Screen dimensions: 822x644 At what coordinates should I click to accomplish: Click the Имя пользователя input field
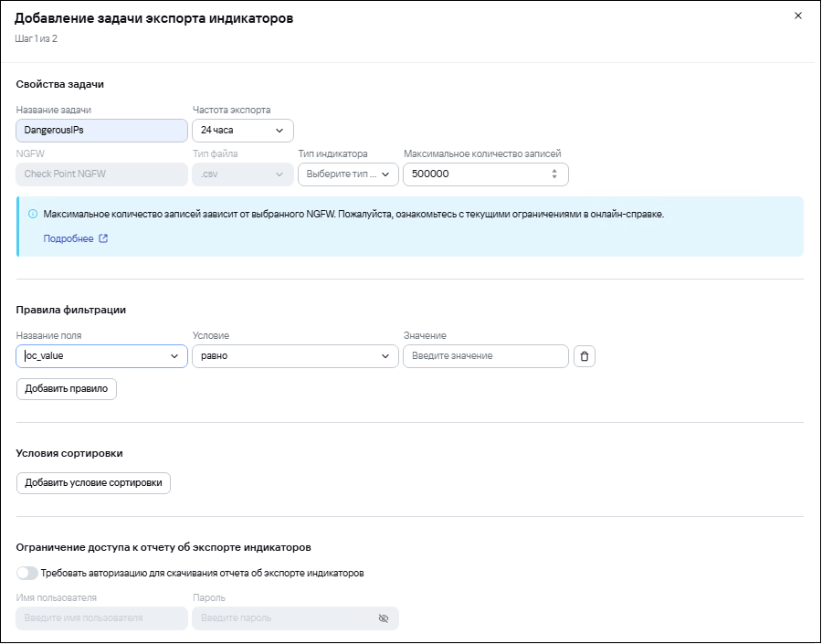(101, 618)
